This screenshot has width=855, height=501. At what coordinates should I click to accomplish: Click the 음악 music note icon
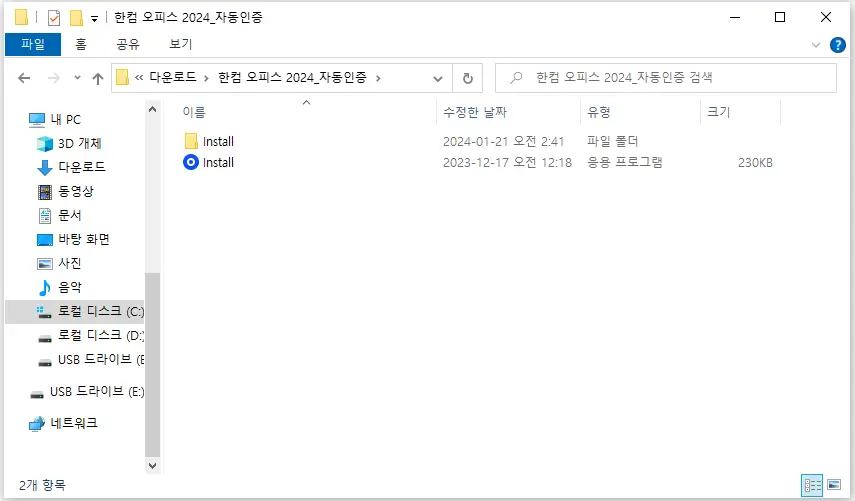point(45,287)
